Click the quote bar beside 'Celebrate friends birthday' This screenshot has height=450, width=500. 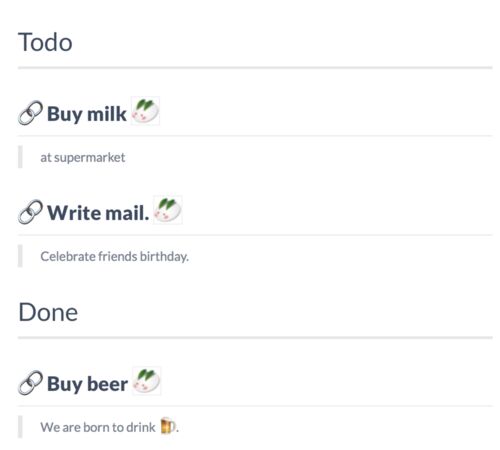[20, 256]
